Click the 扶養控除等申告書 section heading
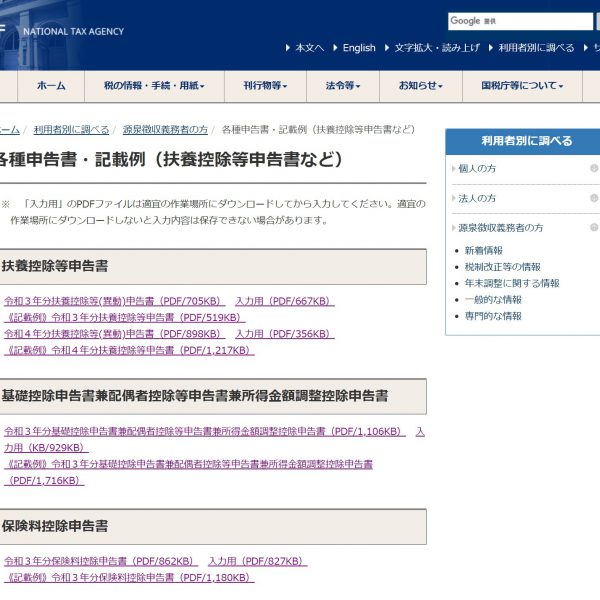 click(x=55, y=266)
